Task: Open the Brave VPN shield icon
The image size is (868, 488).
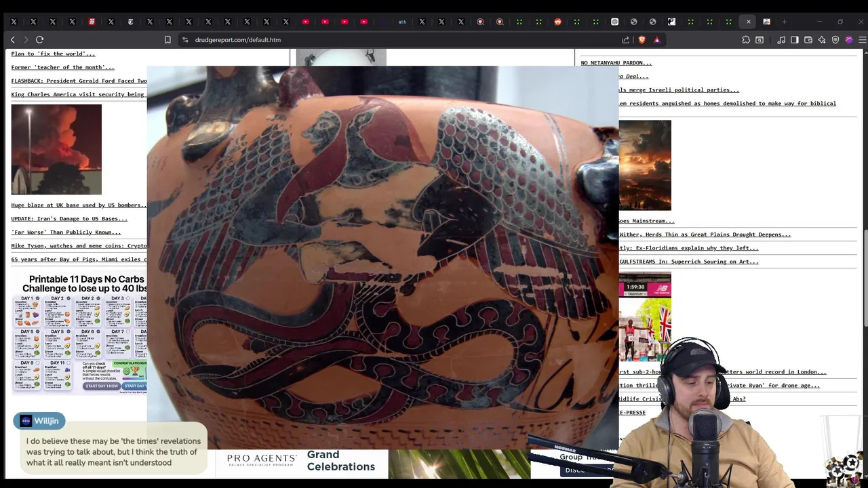Action: 835,40
